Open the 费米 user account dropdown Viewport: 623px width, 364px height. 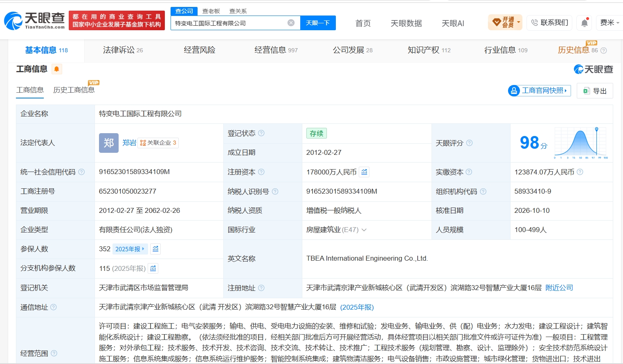pyautogui.click(x=609, y=23)
